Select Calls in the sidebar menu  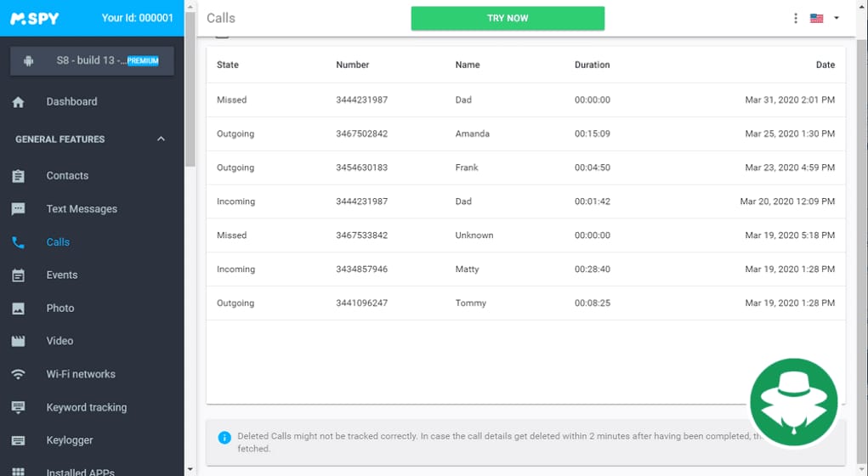[x=58, y=242]
